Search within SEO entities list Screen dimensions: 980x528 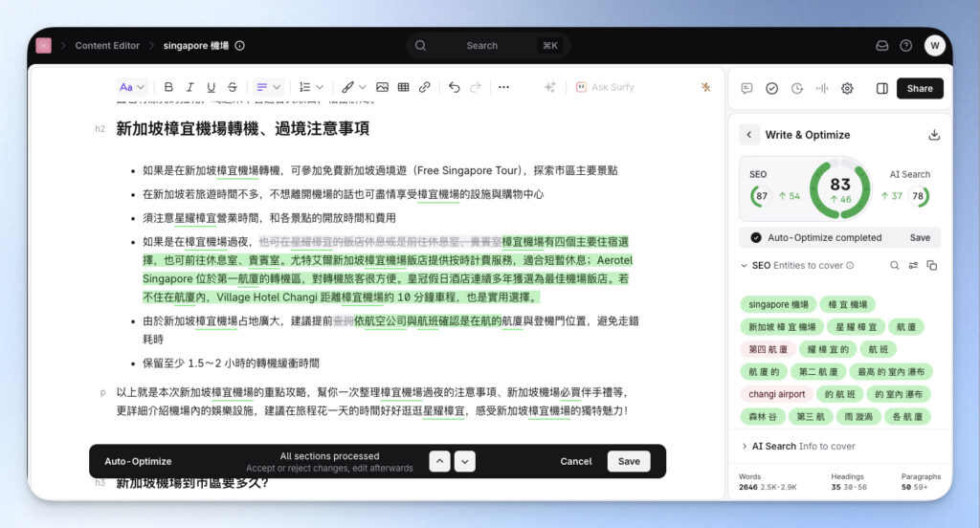[895, 266]
